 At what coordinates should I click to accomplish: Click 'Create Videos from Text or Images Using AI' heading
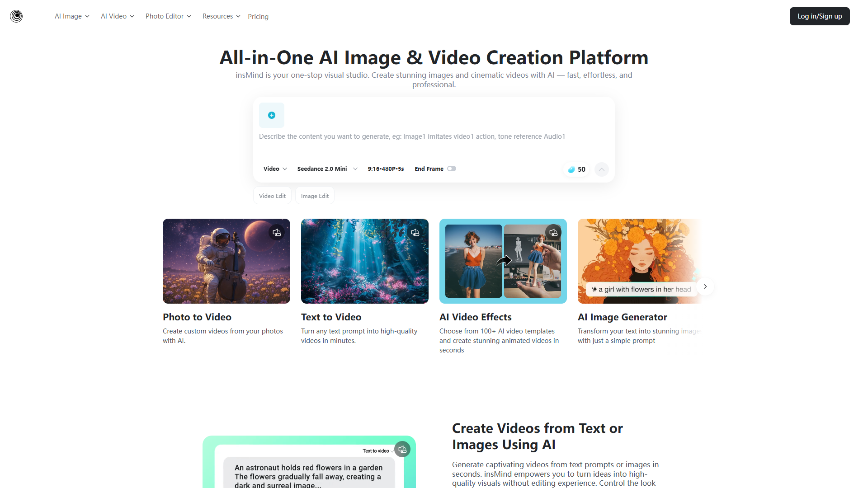click(x=538, y=436)
